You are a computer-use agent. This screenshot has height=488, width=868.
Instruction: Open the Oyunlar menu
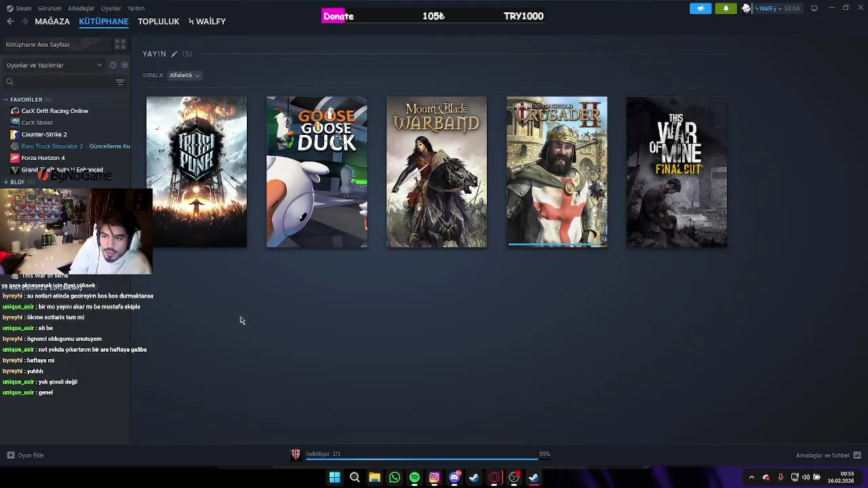[111, 8]
